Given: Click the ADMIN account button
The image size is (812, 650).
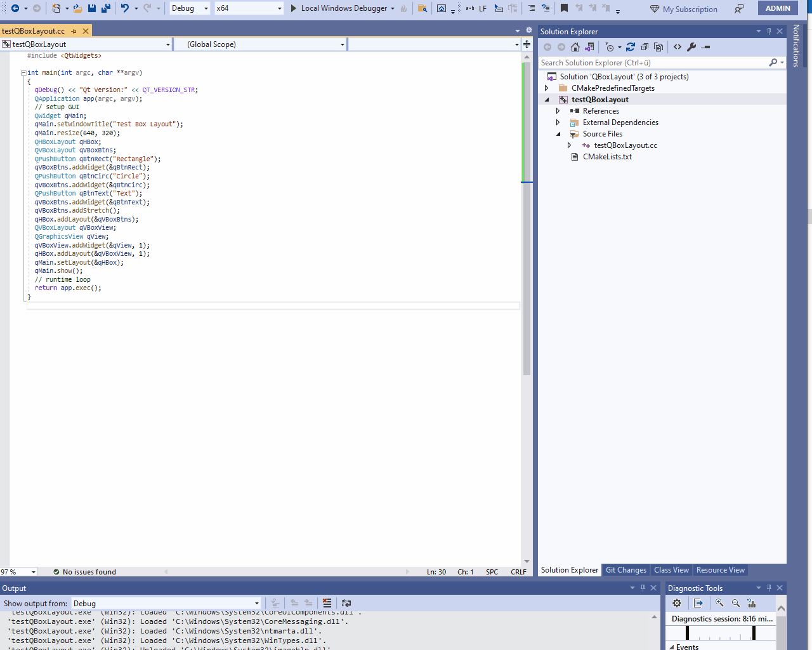Looking at the screenshot, I should tap(778, 8).
